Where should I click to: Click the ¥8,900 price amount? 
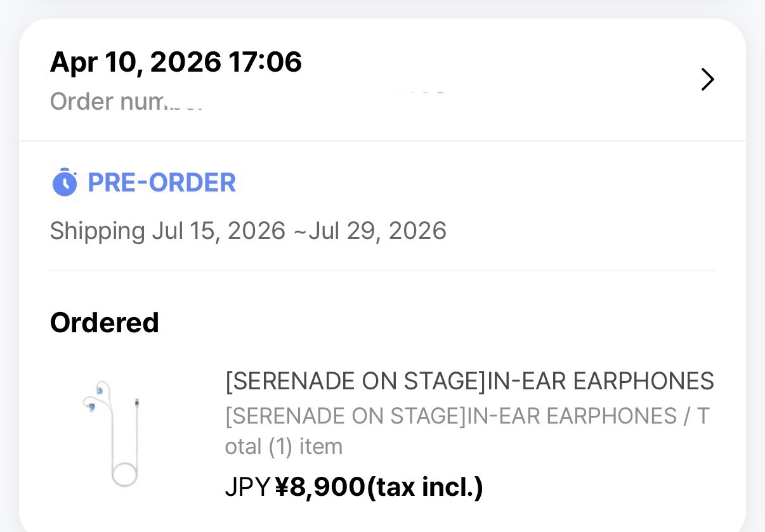320,487
